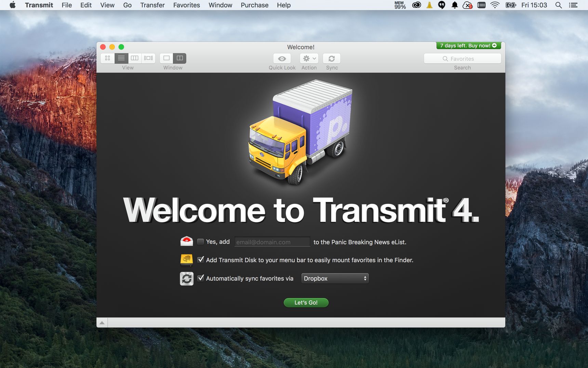Open the Favorites menu
The image size is (588, 368).
click(x=187, y=5)
